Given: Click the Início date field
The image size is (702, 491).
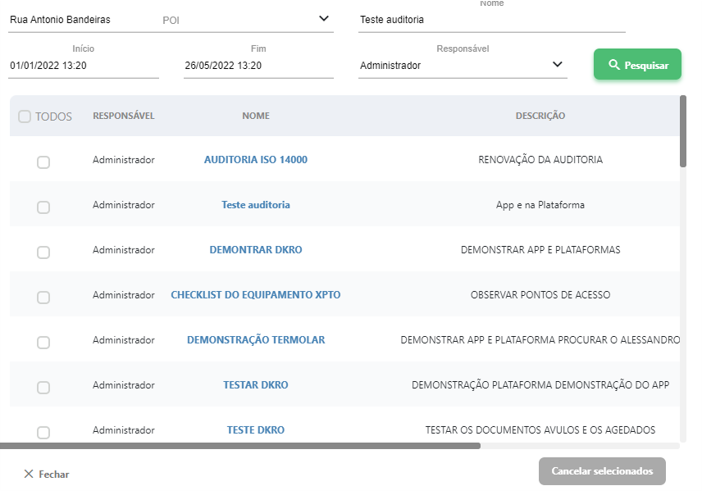Looking at the screenshot, I should [x=83, y=66].
